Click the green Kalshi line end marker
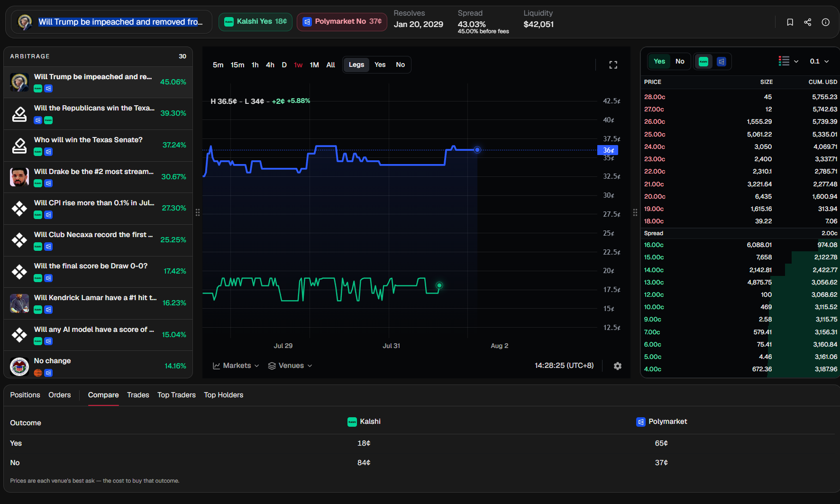Screen dimensions: 840x504 coord(439,285)
